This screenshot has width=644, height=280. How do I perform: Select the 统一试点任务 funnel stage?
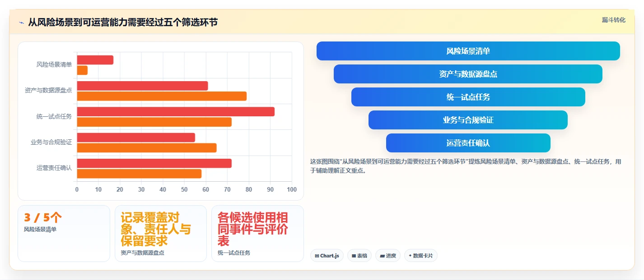click(468, 97)
